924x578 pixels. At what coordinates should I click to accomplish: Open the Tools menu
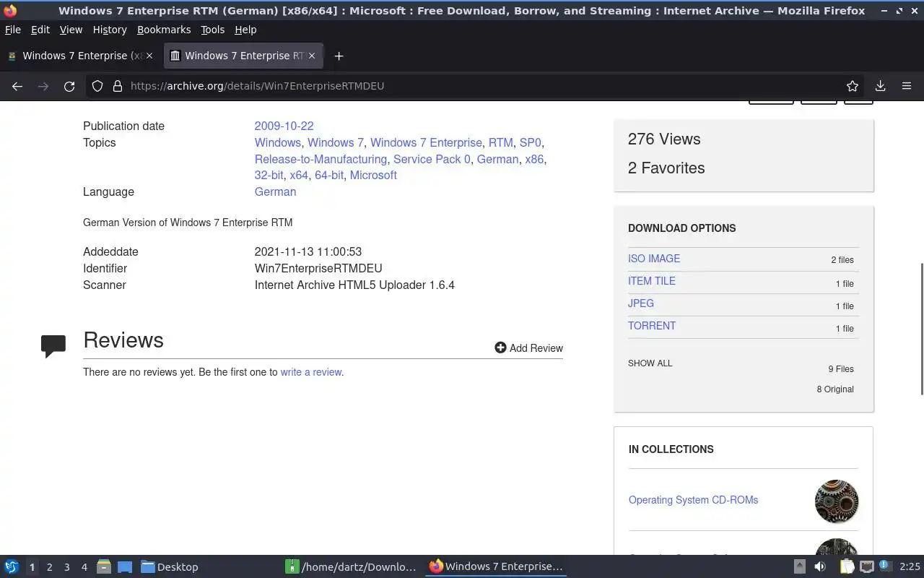pyautogui.click(x=212, y=30)
